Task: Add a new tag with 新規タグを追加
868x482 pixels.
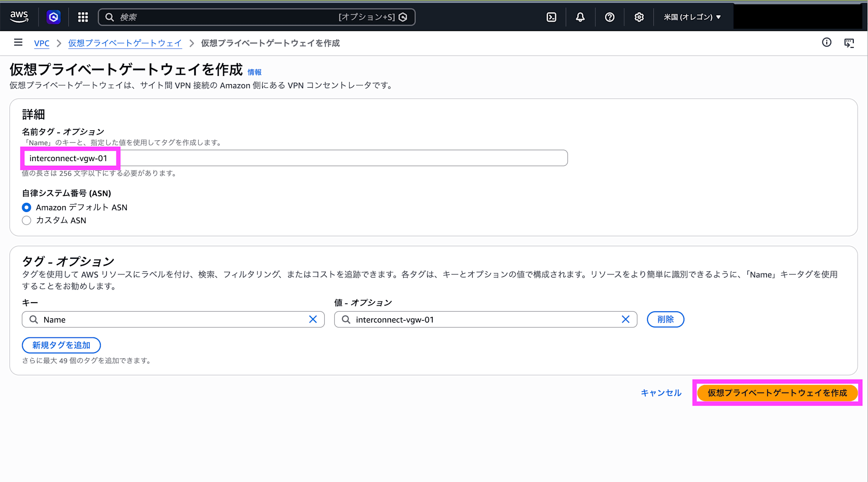Action: coord(61,345)
